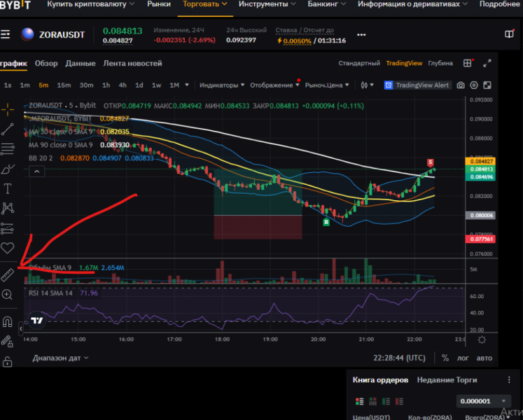Open price axis settings gear
The image size is (523, 420).
pos(482,340)
